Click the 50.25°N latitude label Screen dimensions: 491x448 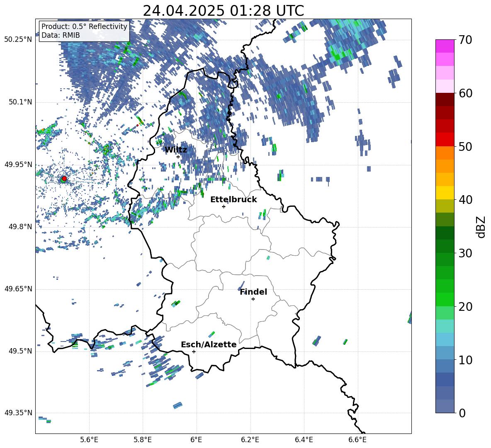tap(18, 40)
